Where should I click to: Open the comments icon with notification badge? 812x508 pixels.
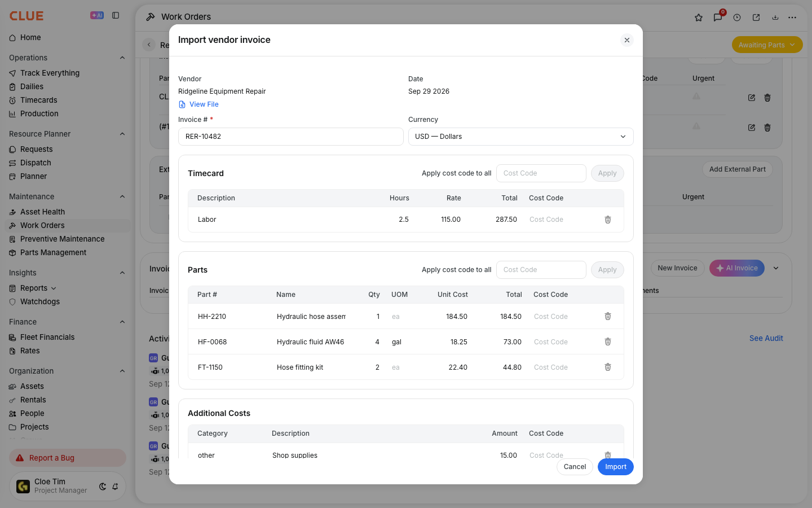coord(718,17)
